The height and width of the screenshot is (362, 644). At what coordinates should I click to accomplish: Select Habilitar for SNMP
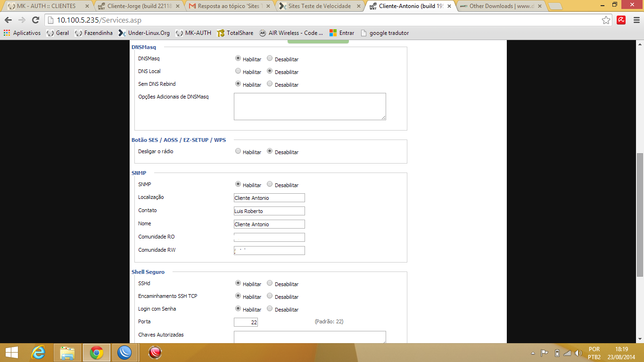[x=238, y=184]
